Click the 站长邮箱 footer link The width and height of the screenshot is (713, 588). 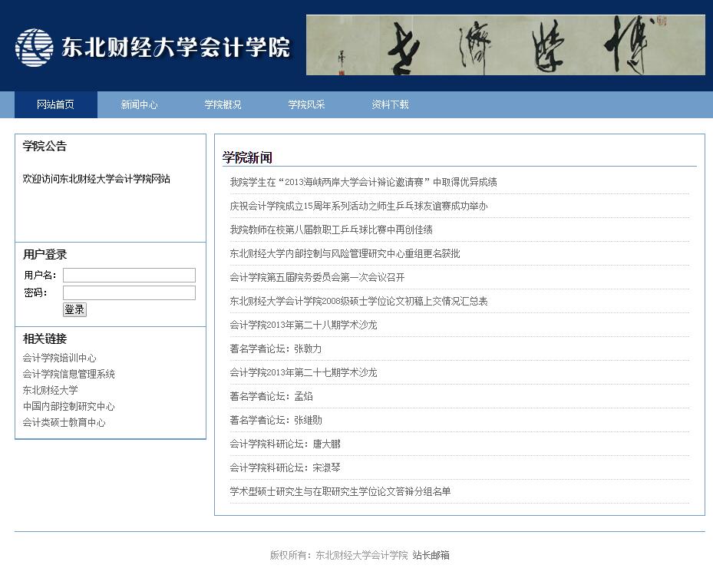[431, 555]
